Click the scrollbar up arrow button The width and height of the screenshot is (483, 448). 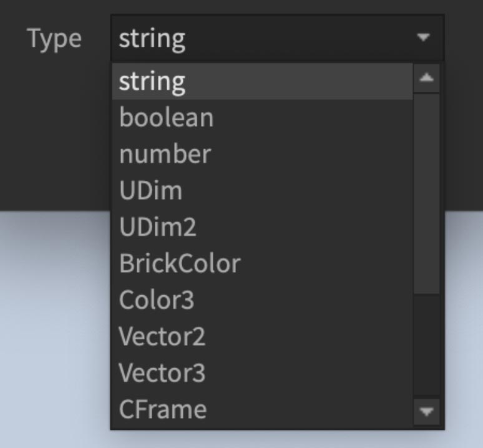pyautogui.click(x=427, y=78)
